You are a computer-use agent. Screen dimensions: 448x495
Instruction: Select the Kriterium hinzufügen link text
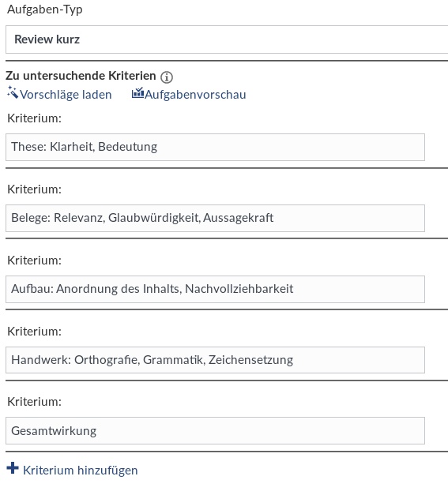[x=81, y=470]
